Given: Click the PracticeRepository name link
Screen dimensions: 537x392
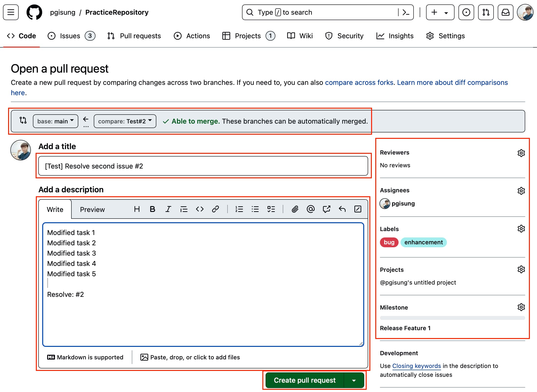Looking at the screenshot, I should tap(117, 12).
